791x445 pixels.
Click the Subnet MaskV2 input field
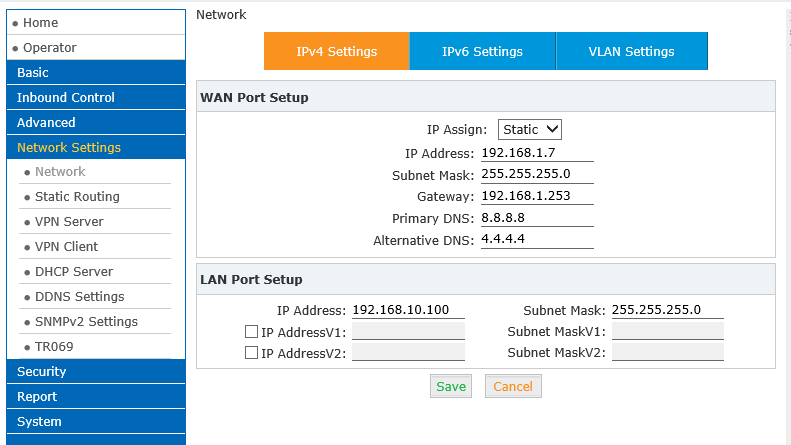pyautogui.click(x=668, y=352)
